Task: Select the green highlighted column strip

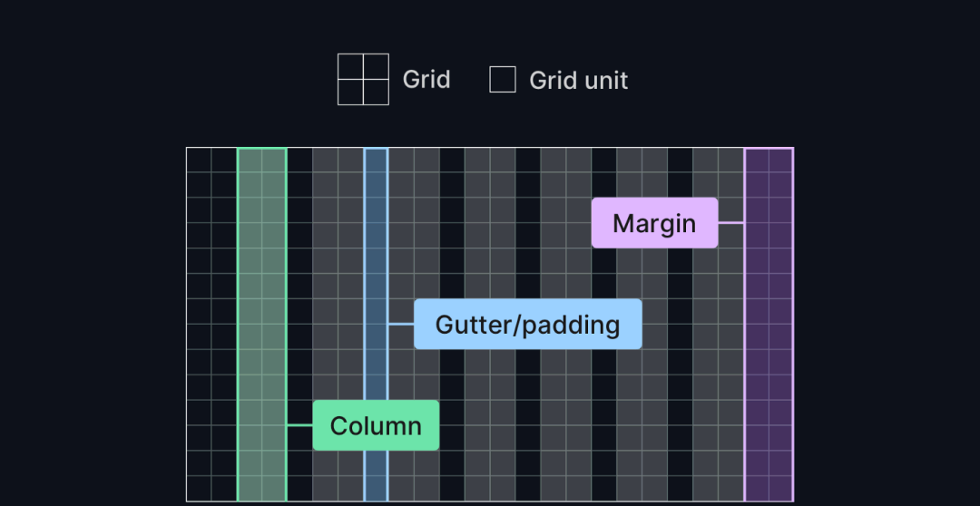Action: click(262, 325)
